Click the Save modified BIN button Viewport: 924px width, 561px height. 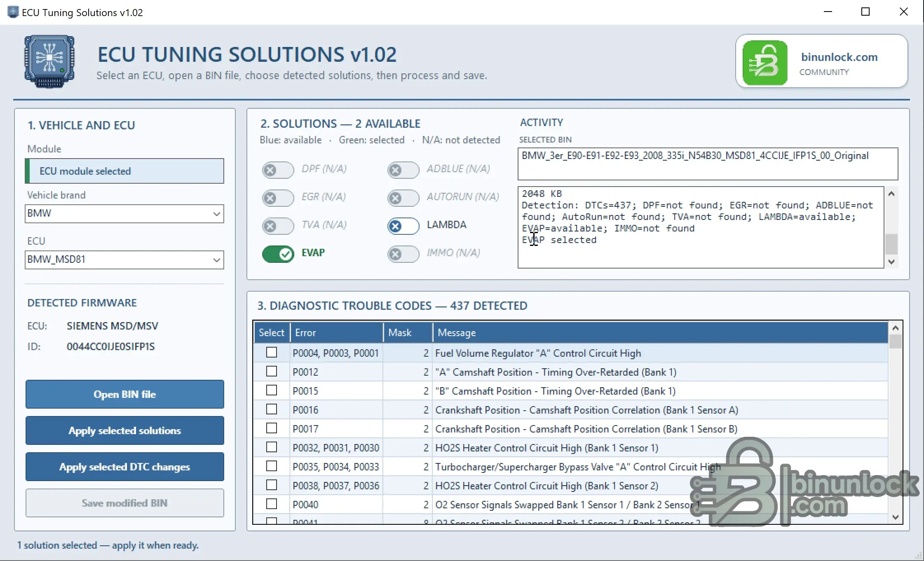tap(125, 503)
